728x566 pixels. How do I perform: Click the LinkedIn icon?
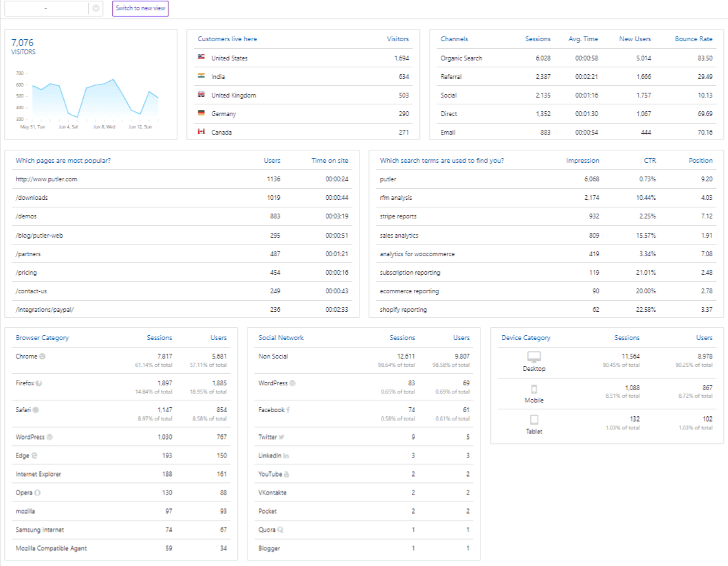[x=286, y=455]
